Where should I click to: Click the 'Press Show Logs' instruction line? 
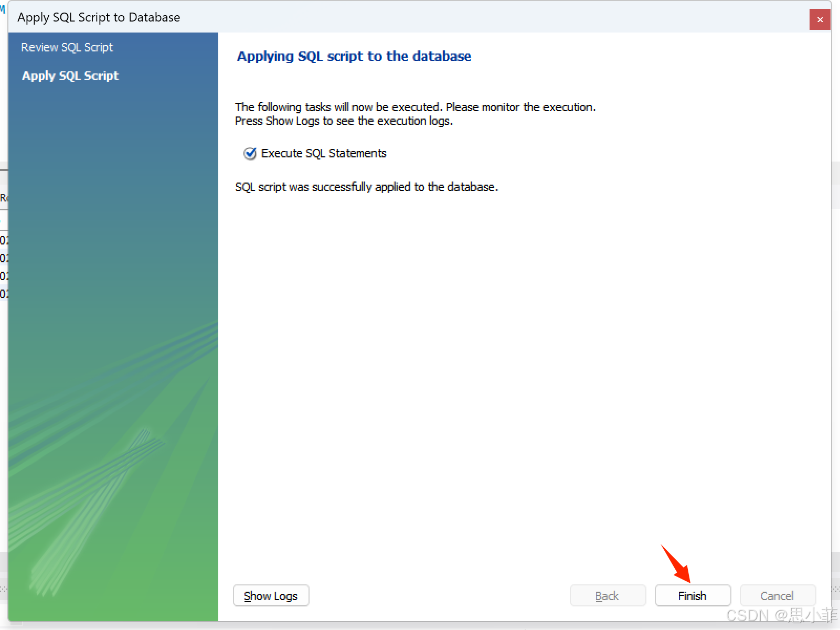[344, 121]
